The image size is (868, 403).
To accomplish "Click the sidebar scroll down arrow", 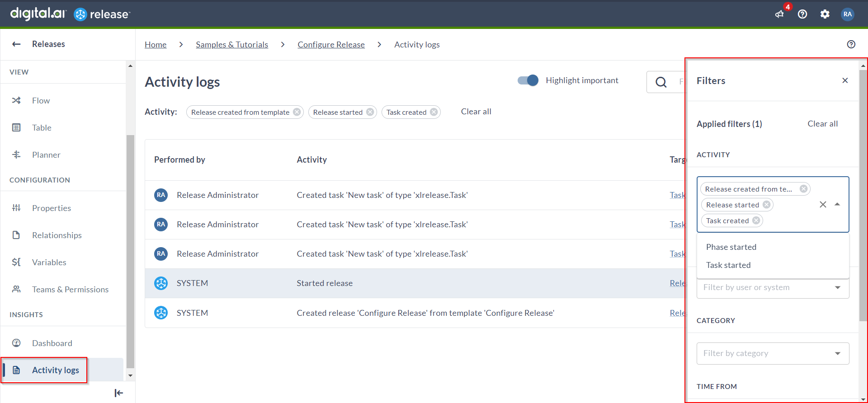I will click(131, 375).
